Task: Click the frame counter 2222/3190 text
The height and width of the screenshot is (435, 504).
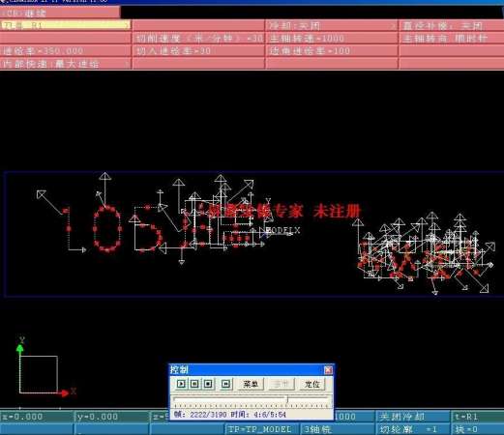Action: (208, 415)
